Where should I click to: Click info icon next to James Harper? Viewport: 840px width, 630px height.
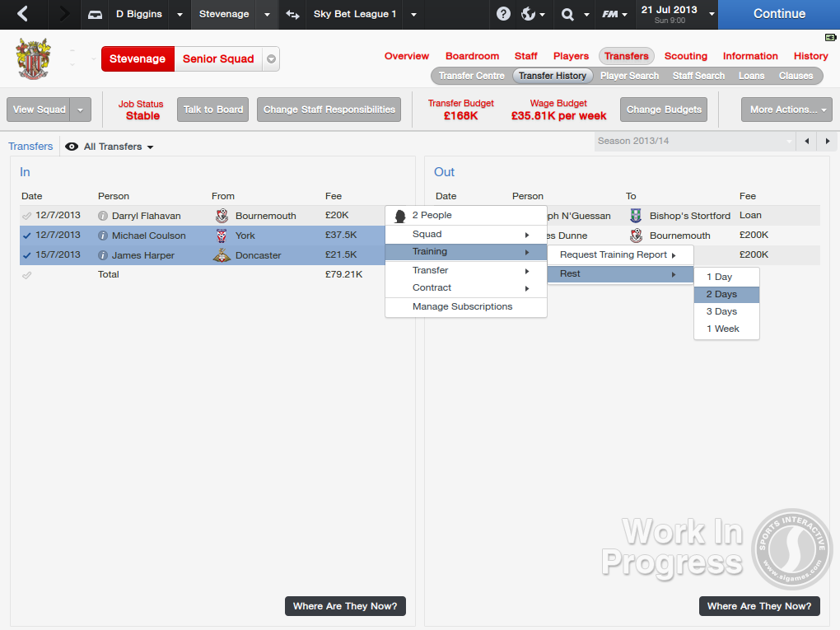[x=103, y=255]
